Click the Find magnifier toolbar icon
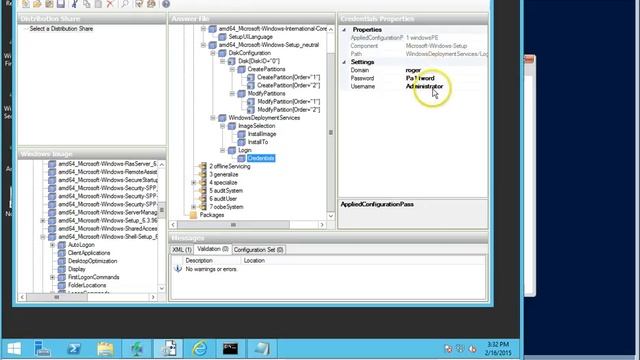The width and height of the screenshot is (640, 360). click(124, 4)
